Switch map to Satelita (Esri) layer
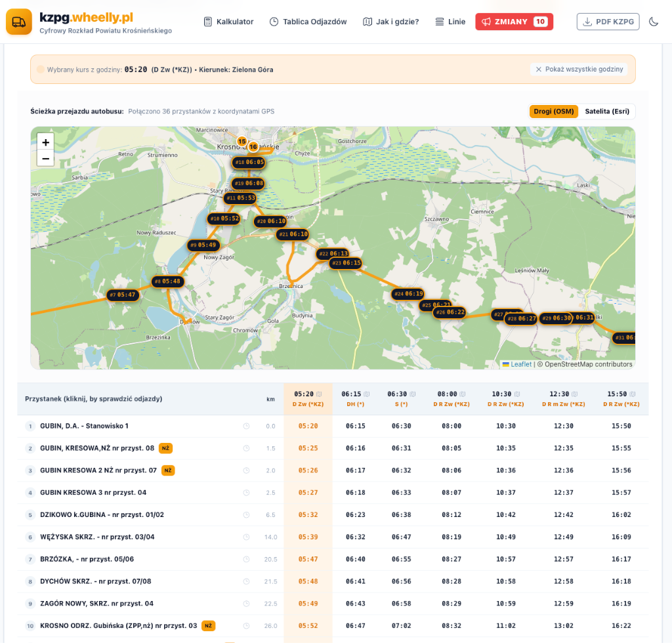This screenshot has height=643, width=672. (607, 112)
